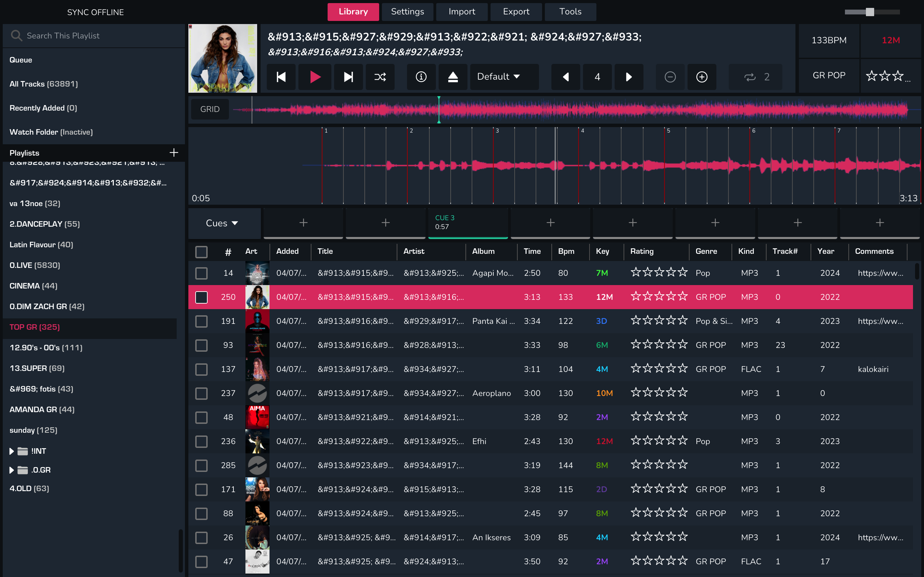The image size is (924, 577).
Task: Switch to the Settings tab
Action: pos(407,11)
